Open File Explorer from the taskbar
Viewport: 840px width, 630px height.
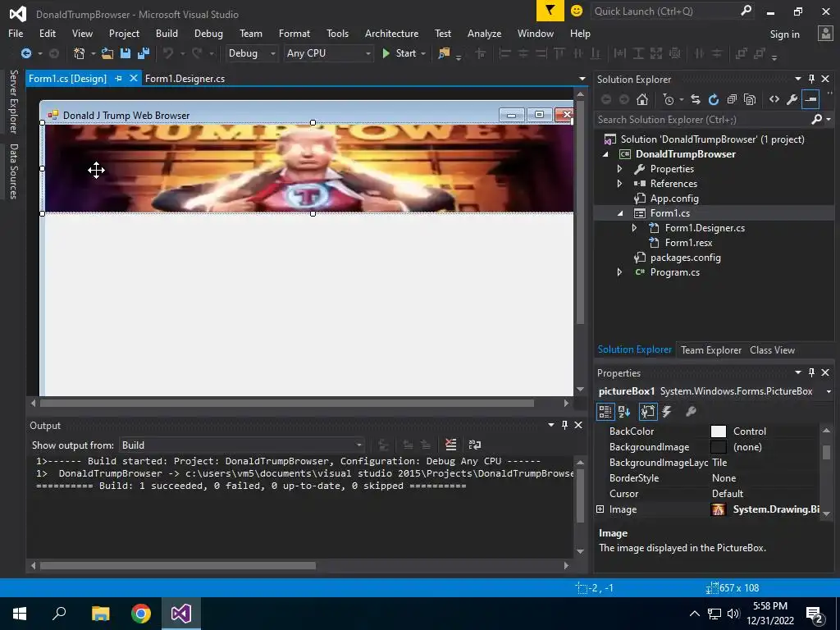point(100,614)
